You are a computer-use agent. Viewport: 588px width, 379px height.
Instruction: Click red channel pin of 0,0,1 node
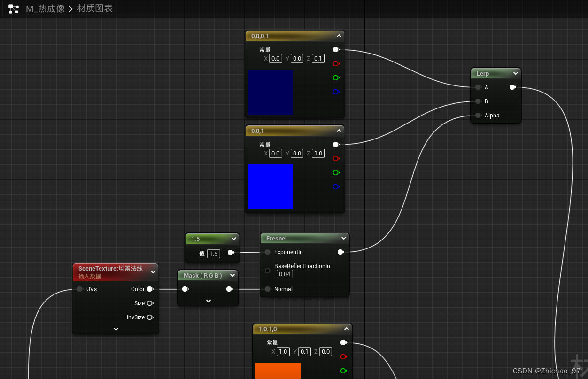(336, 158)
